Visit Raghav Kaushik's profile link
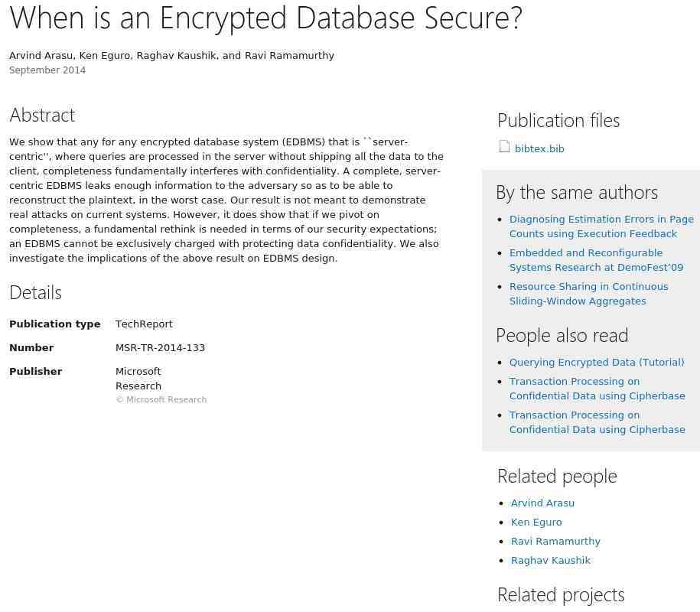Screen dimensions: 700x612 (551, 560)
